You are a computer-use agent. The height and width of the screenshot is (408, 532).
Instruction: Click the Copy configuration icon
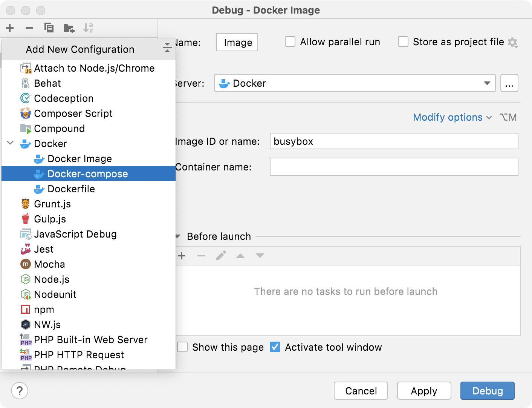49,28
